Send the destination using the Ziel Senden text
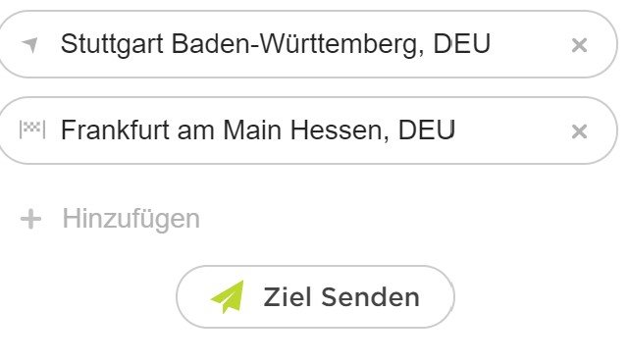The height and width of the screenshot is (364, 628). [341, 297]
